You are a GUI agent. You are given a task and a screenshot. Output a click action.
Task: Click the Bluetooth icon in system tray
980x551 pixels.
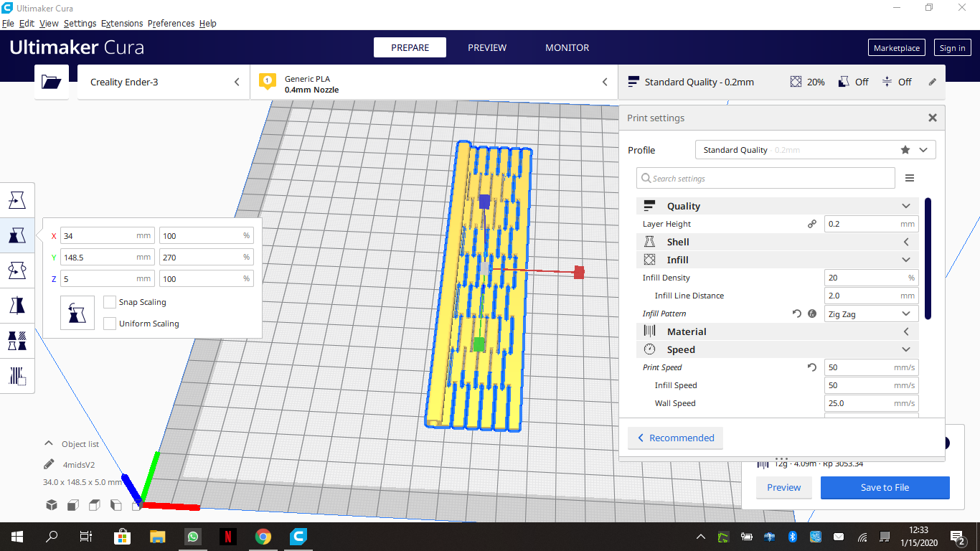point(793,536)
